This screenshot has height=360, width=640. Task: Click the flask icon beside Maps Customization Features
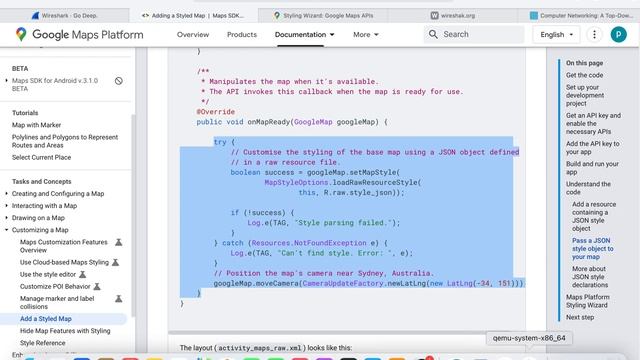point(118,242)
